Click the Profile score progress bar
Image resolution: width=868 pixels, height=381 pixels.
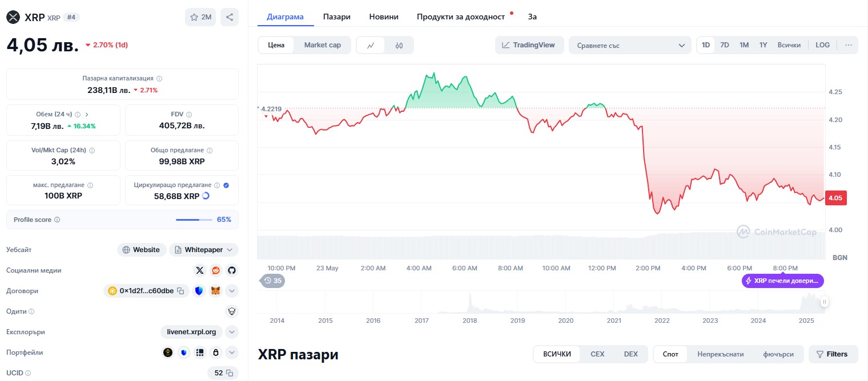coord(193,220)
